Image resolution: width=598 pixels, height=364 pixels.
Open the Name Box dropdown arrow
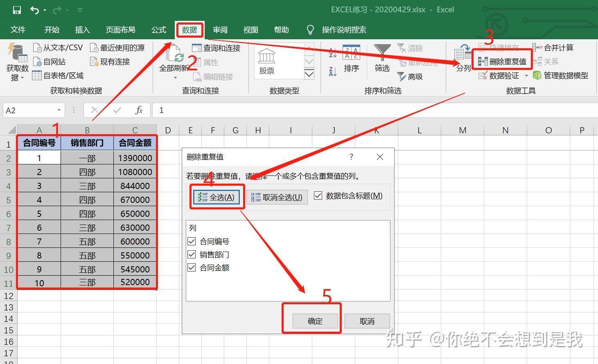point(59,110)
